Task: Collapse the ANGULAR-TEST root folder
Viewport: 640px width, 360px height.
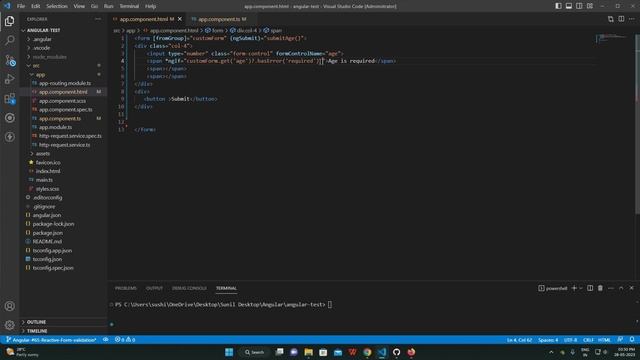Action: (43, 30)
